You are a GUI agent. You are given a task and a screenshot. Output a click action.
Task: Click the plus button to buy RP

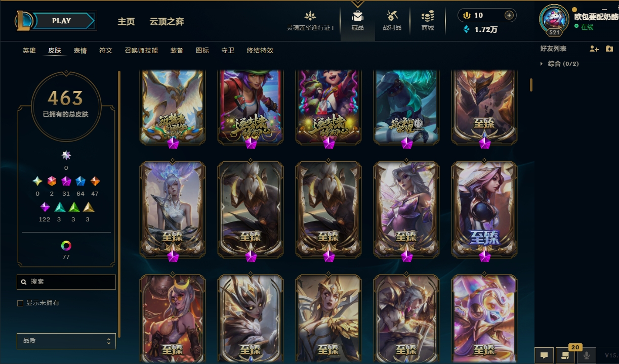[509, 15]
